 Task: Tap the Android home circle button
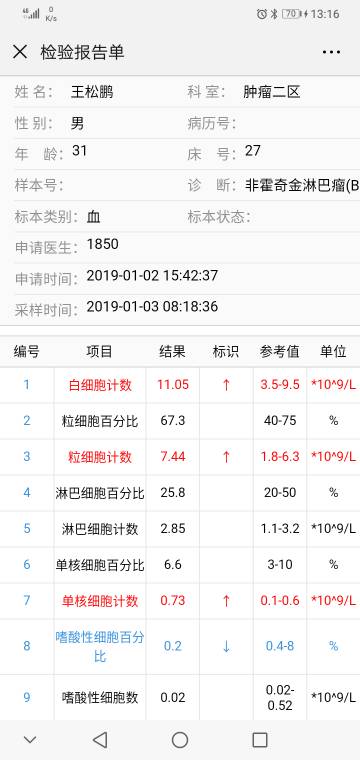coord(180,740)
